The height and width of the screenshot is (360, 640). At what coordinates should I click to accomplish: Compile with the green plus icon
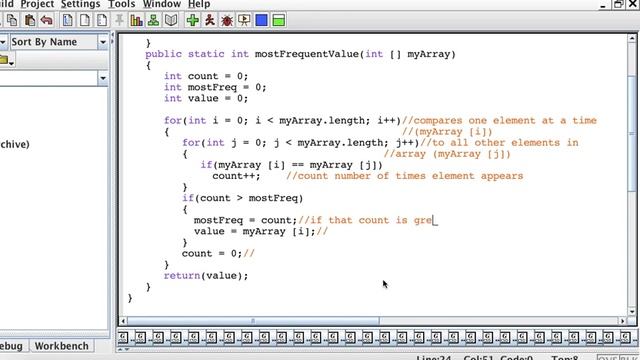(193, 20)
